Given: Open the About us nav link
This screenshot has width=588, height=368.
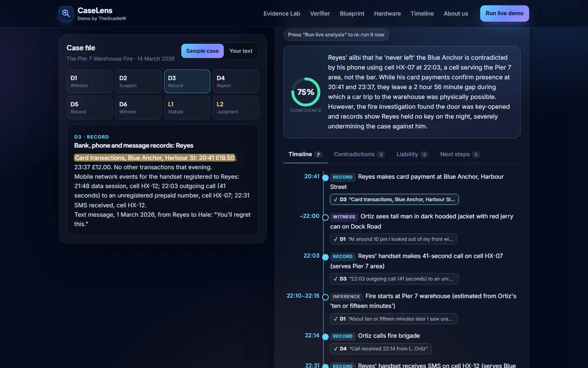Looking at the screenshot, I should pos(456,14).
